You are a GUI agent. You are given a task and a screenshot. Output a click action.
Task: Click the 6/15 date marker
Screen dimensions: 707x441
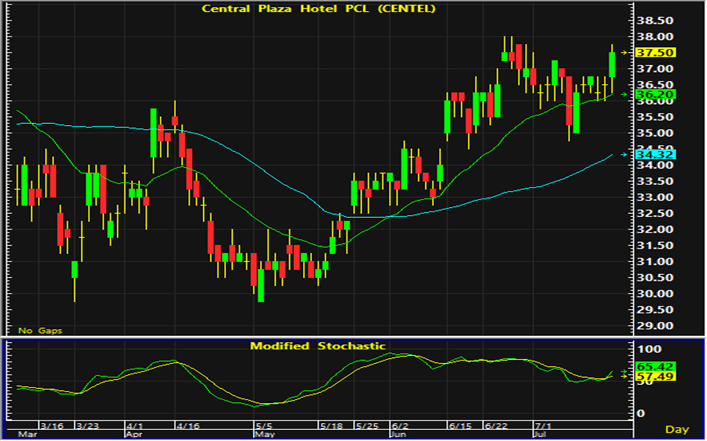pos(460,426)
